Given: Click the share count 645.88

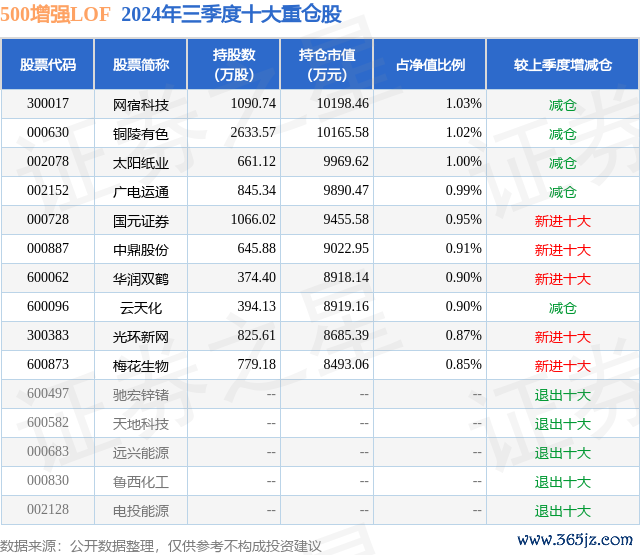Looking at the screenshot, I should 257,249.
